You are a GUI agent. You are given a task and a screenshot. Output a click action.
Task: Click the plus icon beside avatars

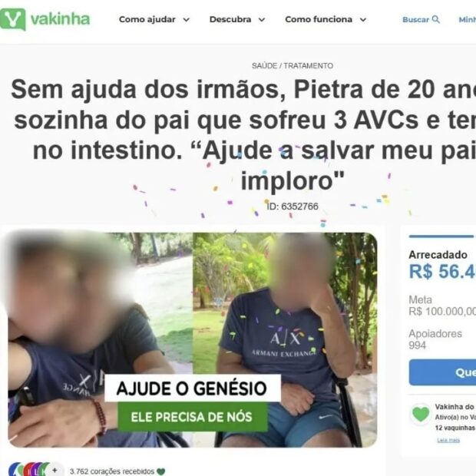(x=55, y=471)
